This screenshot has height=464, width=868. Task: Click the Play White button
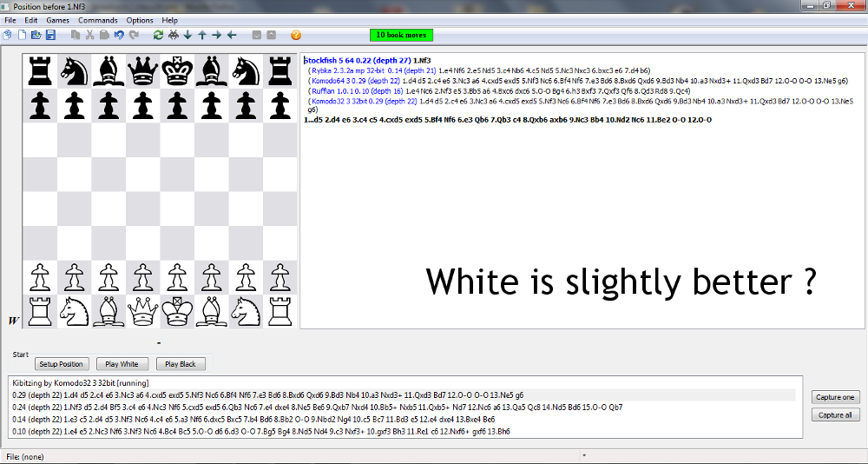click(x=122, y=364)
